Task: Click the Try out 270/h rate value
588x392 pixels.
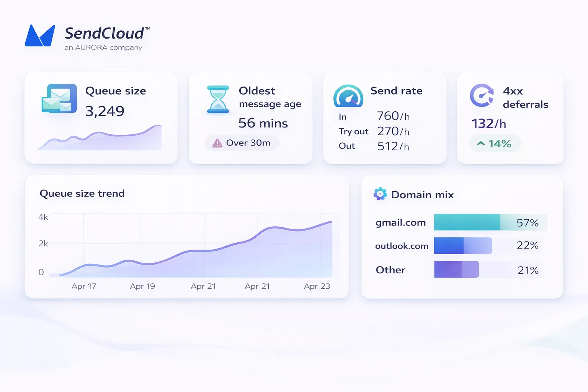Action: (x=393, y=131)
